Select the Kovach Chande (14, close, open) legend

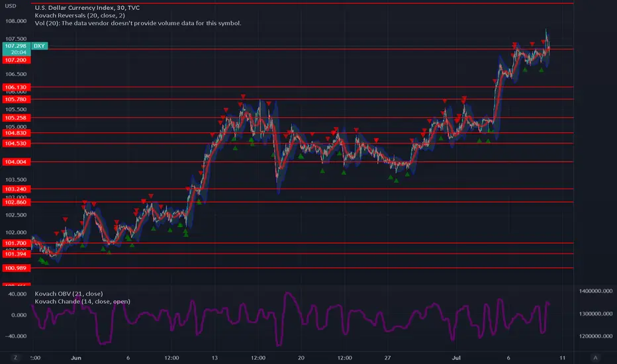tap(83, 301)
